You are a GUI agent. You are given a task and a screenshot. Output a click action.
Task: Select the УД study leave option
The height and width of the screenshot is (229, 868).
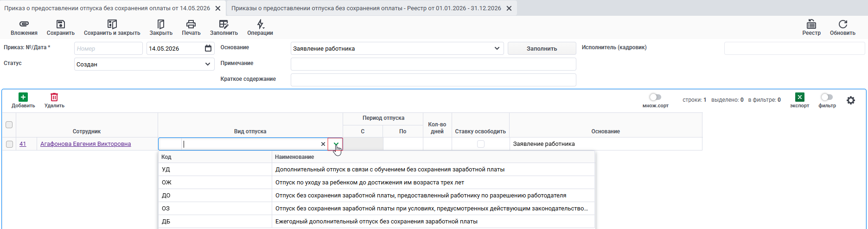tap(377, 170)
